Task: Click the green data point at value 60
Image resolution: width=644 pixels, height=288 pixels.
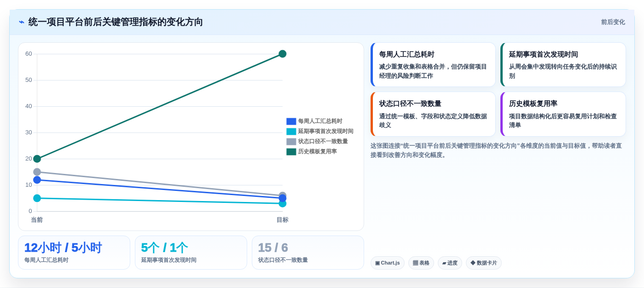Action: click(x=283, y=54)
